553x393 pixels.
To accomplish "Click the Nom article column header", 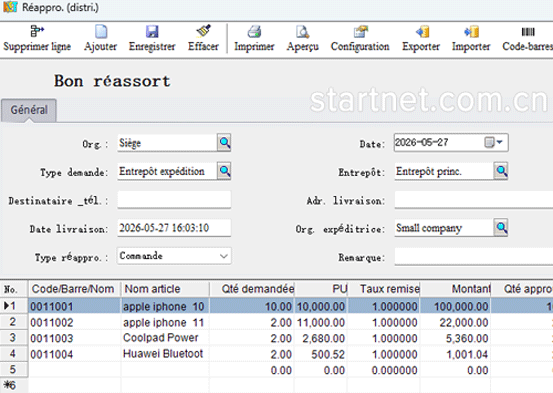I will (x=165, y=289).
